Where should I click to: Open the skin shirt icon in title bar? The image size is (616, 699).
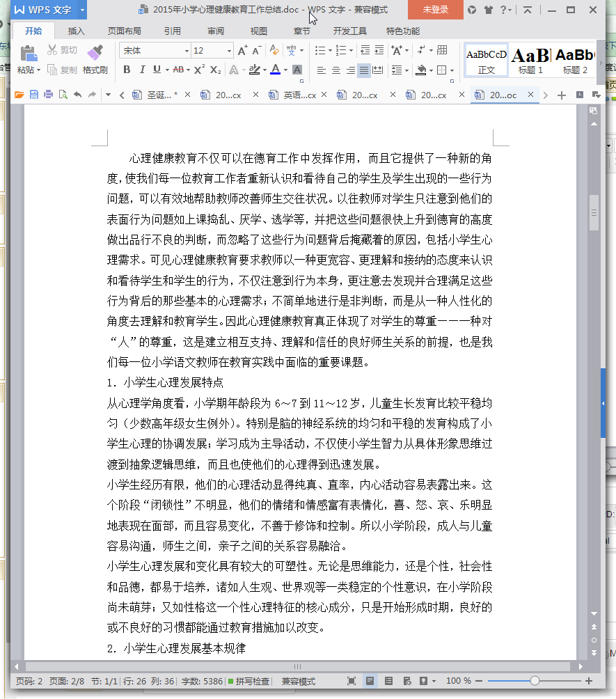(x=489, y=10)
